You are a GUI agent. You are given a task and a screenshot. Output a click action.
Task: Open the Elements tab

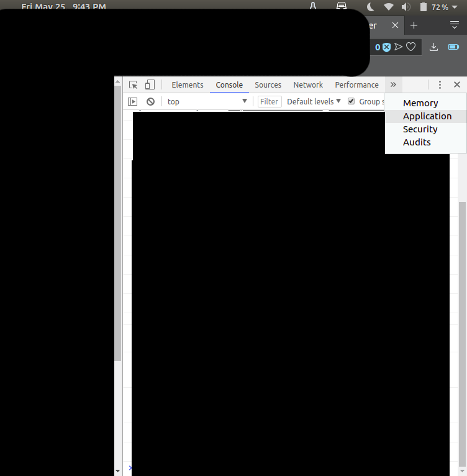187,85
